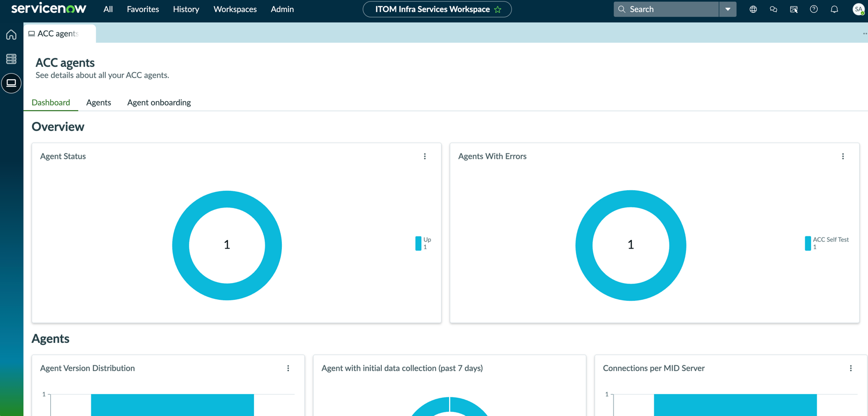The image size is (868, 416).
Task: Switch to the Dashboard tab
Action: 51,102
